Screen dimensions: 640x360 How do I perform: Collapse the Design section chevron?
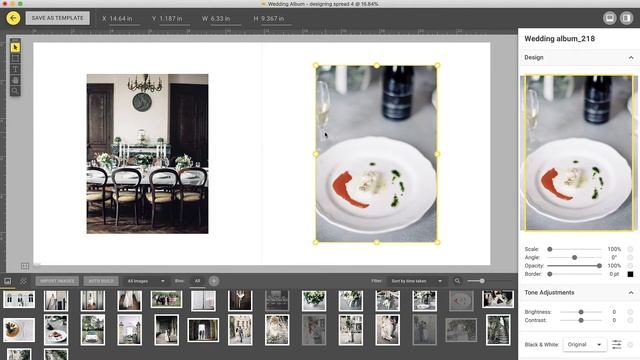(631, 58)
